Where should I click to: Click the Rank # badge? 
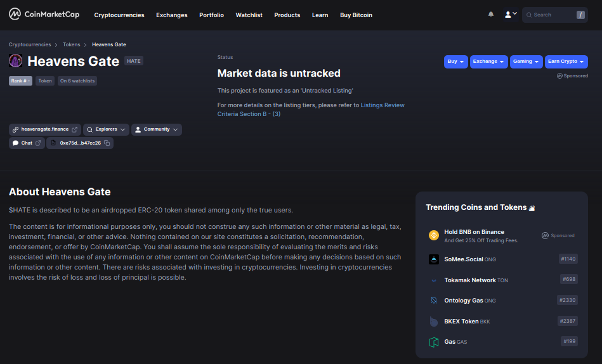(x=20, y=81)
